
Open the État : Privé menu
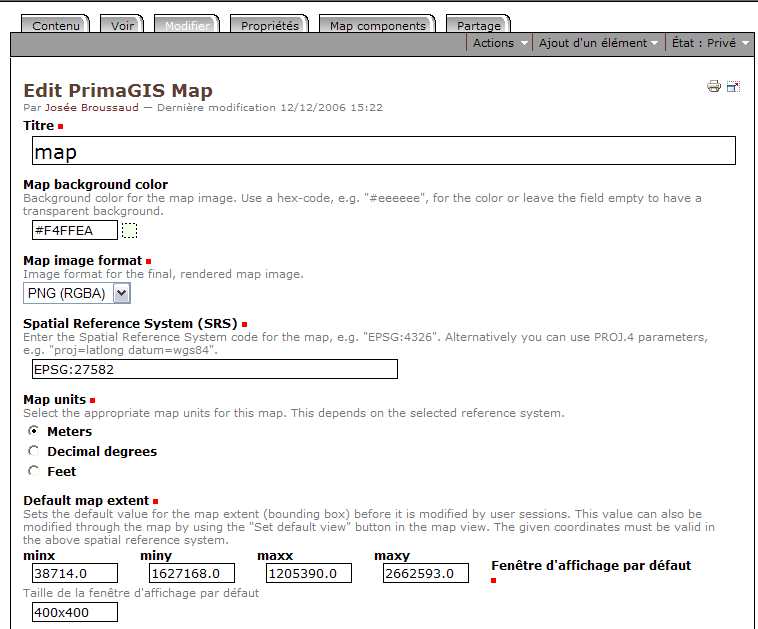(710, 43)
